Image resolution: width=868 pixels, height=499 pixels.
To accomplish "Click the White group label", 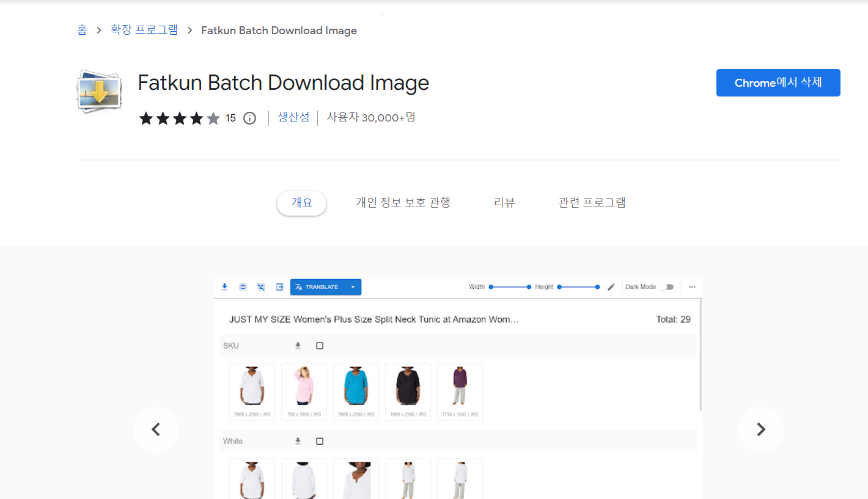I will coord(233,441).
